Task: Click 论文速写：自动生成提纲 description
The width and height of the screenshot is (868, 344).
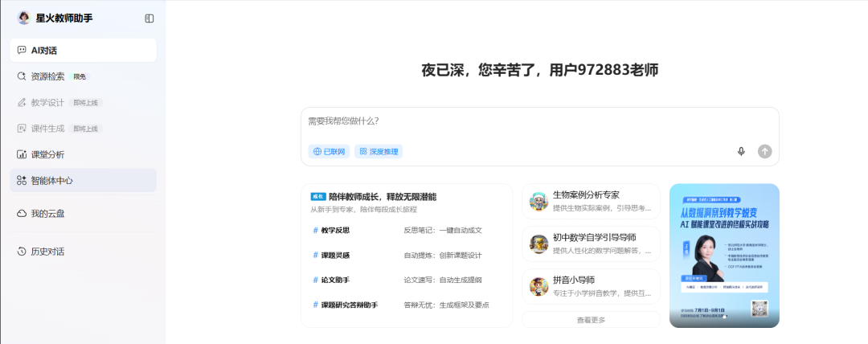Action: 443,281
